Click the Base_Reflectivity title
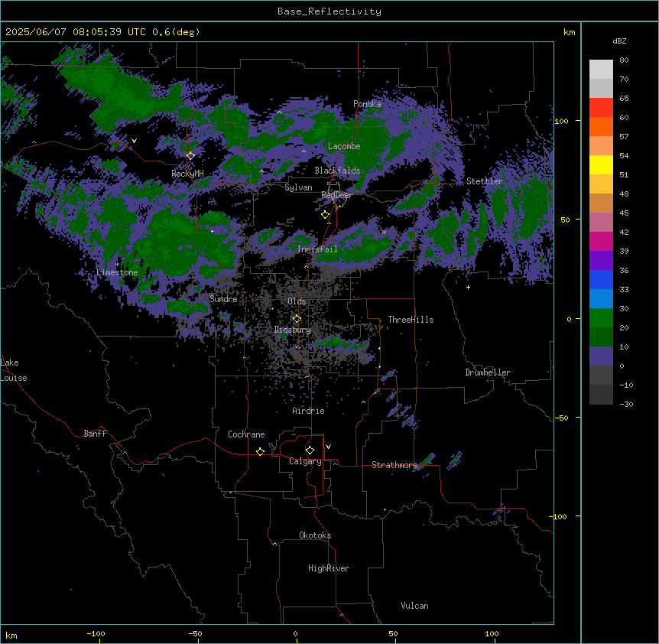Image resolution: width=659 pixels, height=644 pixels. coord(329,11)
